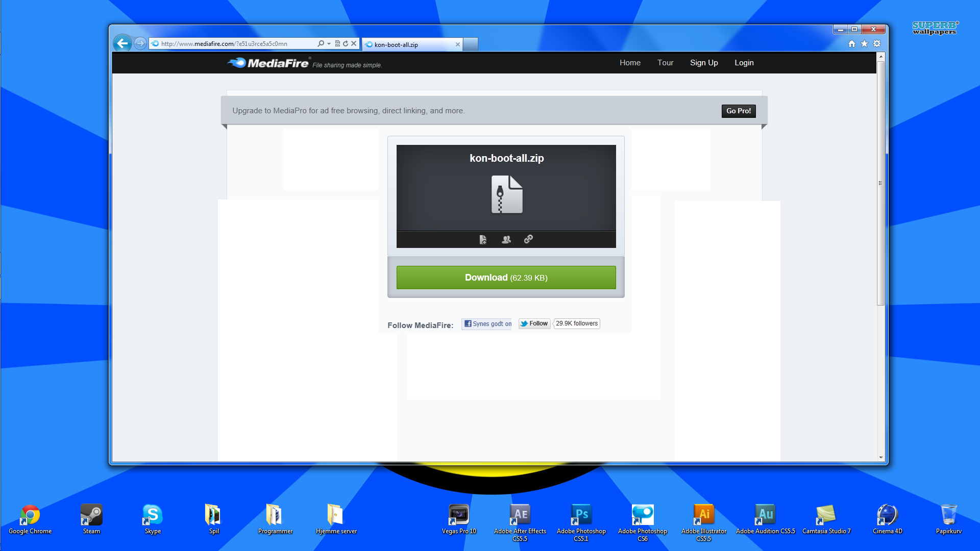Click the 'Add to My Files' icon below the zip preview
The image size is (980, 551).
click(483, 239)
